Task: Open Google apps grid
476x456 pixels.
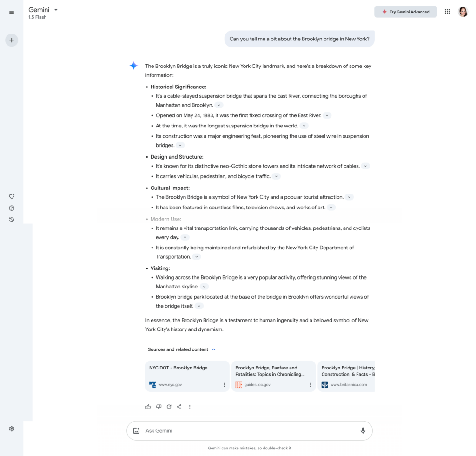Action: [447, 12]
